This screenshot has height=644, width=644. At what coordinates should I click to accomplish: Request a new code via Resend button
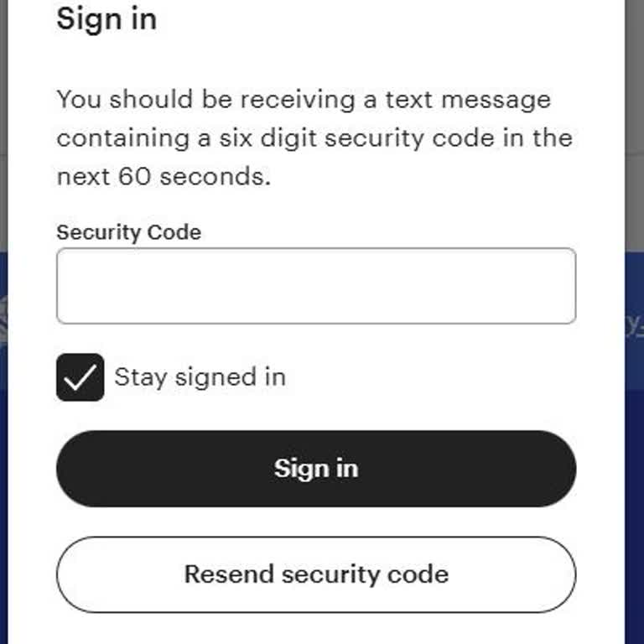tap(315, 574)
